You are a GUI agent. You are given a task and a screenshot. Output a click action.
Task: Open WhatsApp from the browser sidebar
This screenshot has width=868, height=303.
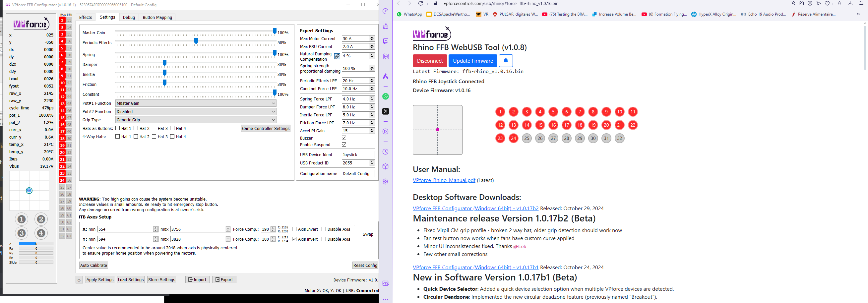pyautogui.click(x=386, y=96)
